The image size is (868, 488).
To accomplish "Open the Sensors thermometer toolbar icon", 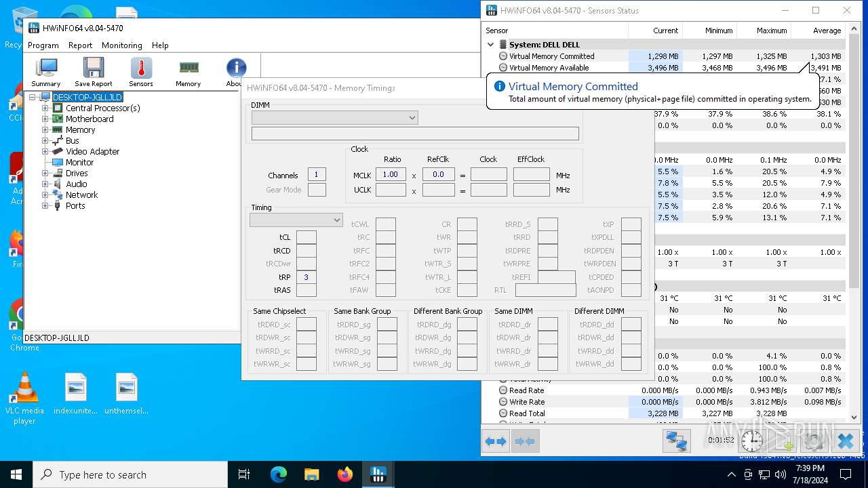I will click(141, 72).
